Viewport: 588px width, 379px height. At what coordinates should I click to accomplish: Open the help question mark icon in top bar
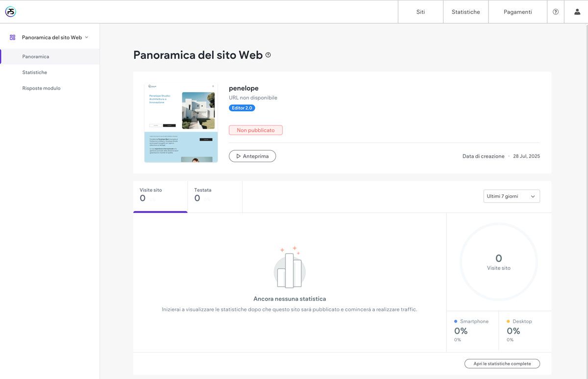pos(556,12)
